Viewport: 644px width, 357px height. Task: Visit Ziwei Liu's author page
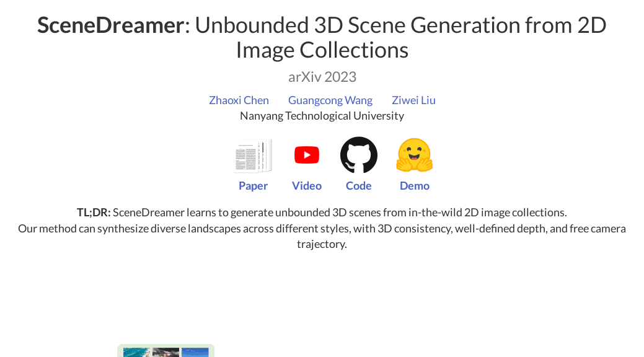click(x=413, y=100)
